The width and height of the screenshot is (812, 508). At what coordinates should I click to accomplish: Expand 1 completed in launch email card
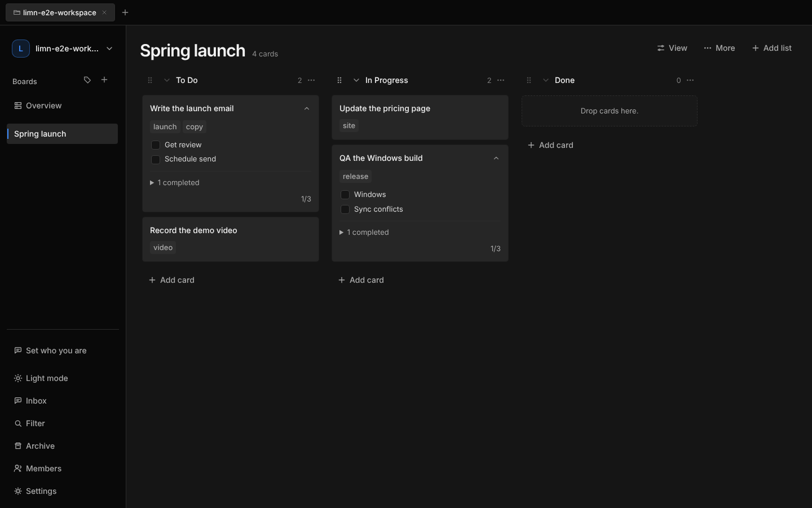pos(175,183)
